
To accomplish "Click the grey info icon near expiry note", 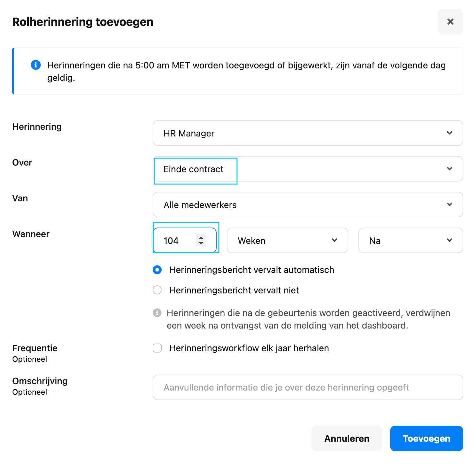I will click(157, 313).
